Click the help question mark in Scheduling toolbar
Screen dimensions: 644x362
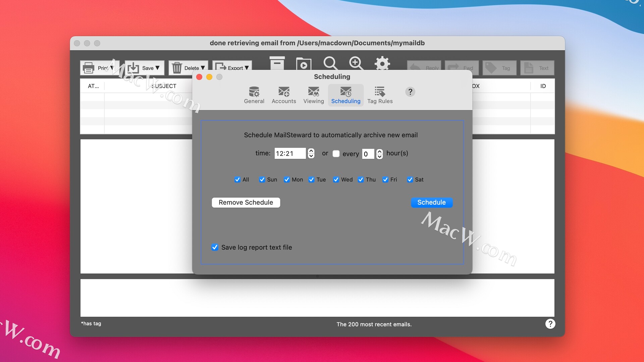tap(410, 92)
